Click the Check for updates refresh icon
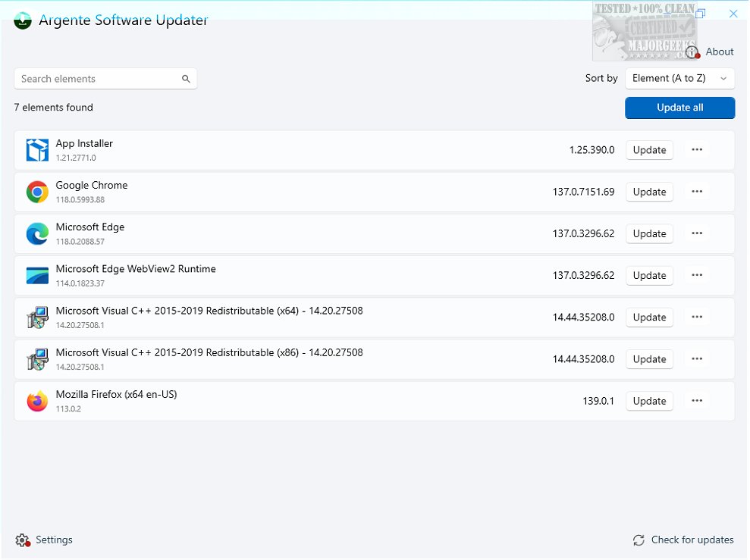The width and height of the screenshot is (750, 560). 639,540
